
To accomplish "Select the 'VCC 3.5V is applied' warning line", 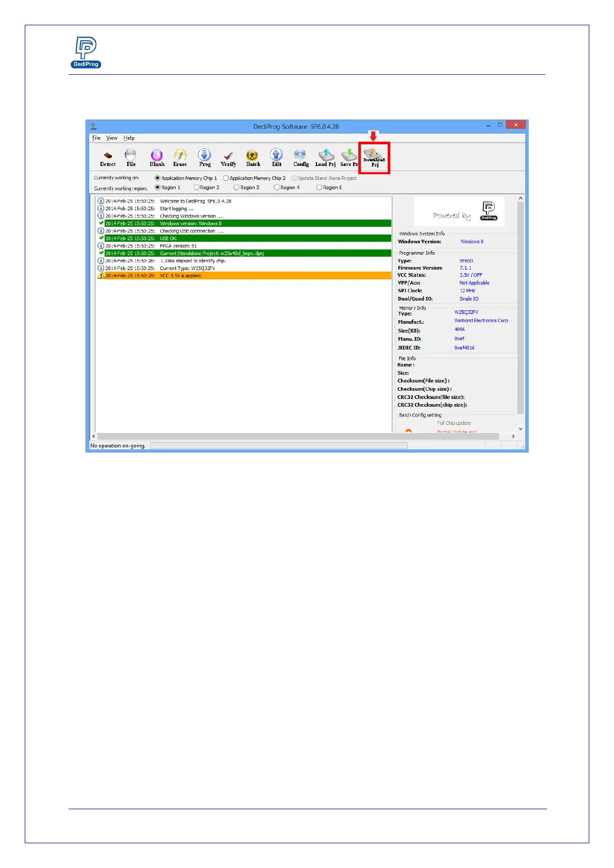I will (x=244, y=276).
